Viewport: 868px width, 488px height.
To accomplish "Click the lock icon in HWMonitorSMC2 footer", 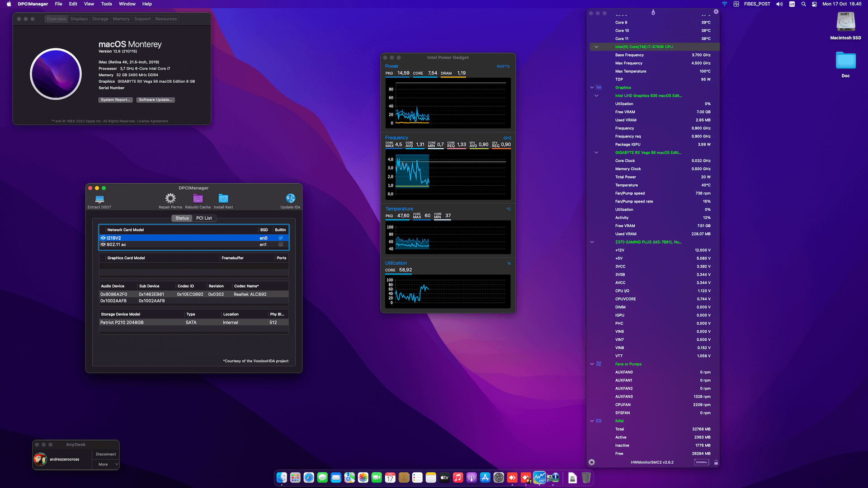I will (x=716, y=462).
